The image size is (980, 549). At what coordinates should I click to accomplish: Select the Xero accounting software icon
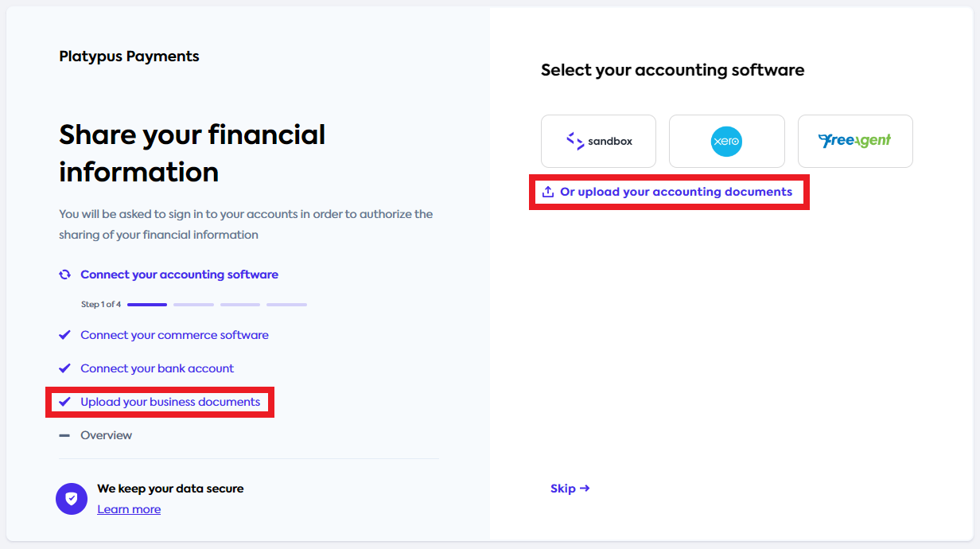coord(726,141)
